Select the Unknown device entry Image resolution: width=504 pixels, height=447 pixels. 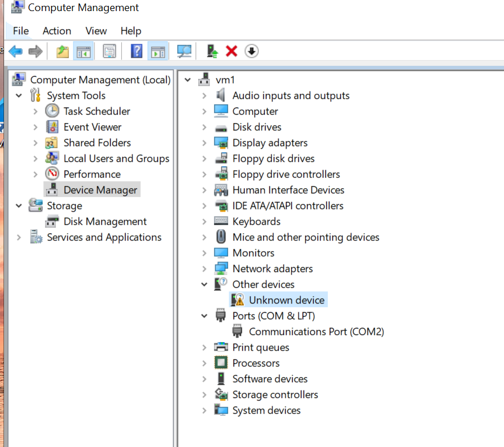point(287,300)
